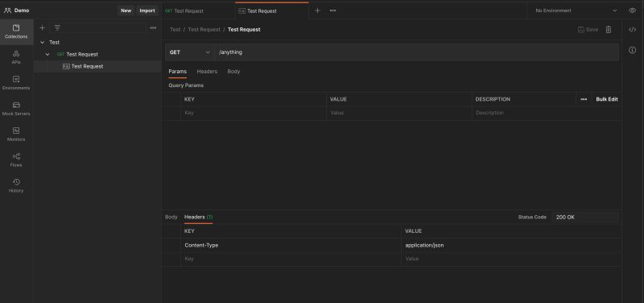Click the Import button
Image resolution: width=644 pixels, height=303 pixels.
coord(147,10)
